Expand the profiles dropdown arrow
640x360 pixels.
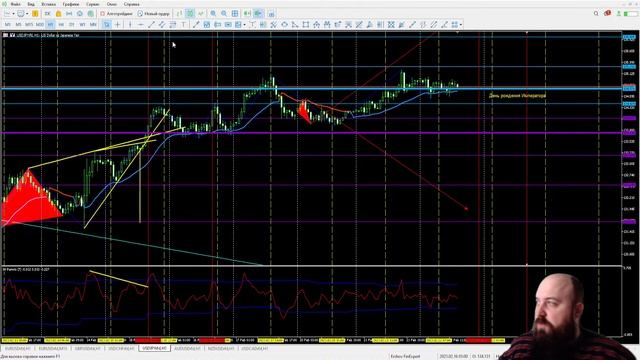click(x=27, y=14)
